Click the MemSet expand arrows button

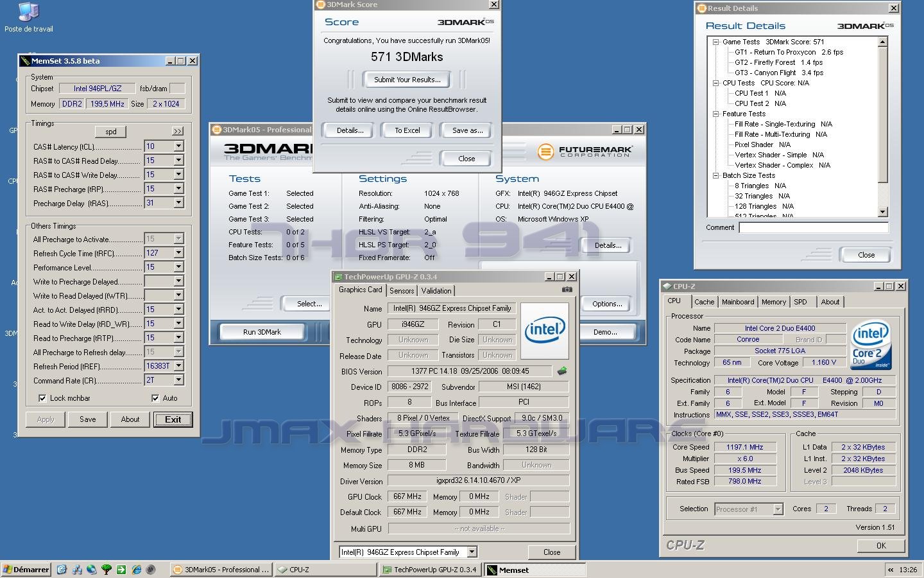(x=178, y=131)
